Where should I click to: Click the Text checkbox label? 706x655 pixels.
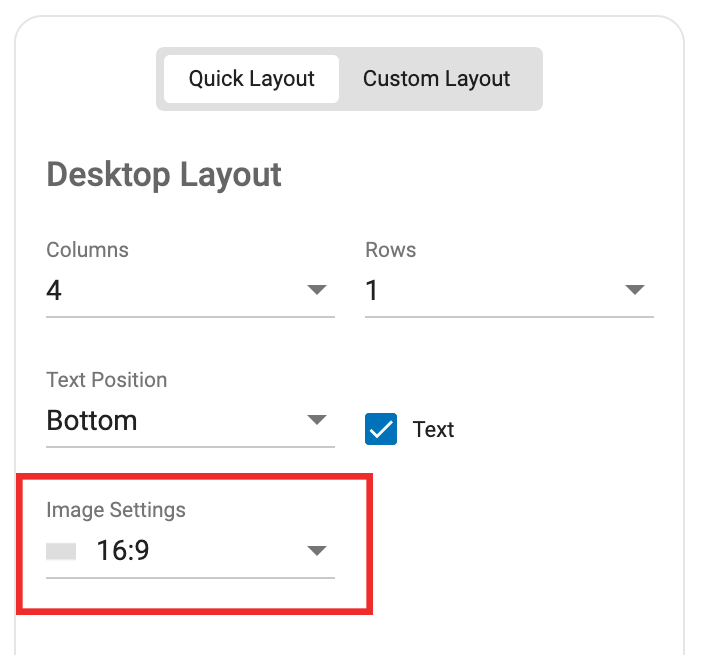[x=433, y=429]
